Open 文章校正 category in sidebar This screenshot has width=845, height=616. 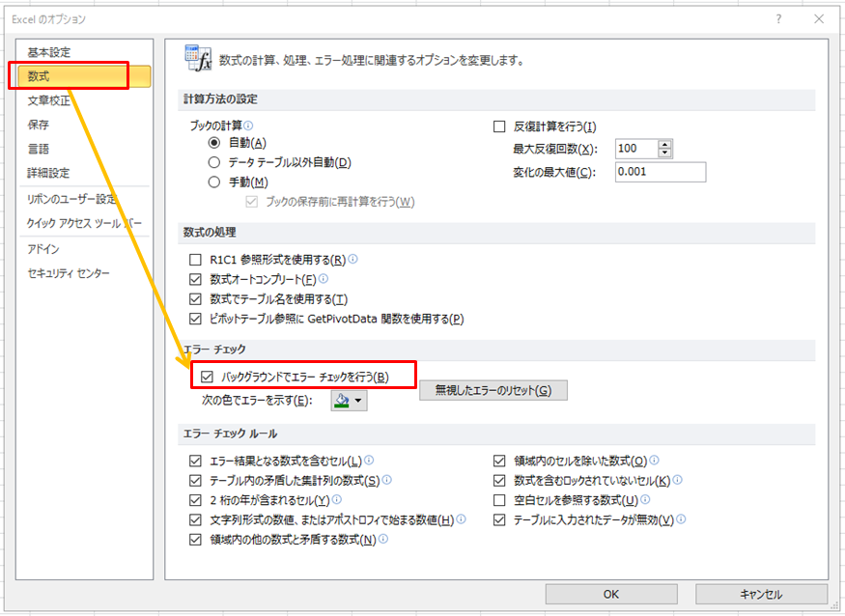[83, 100]
